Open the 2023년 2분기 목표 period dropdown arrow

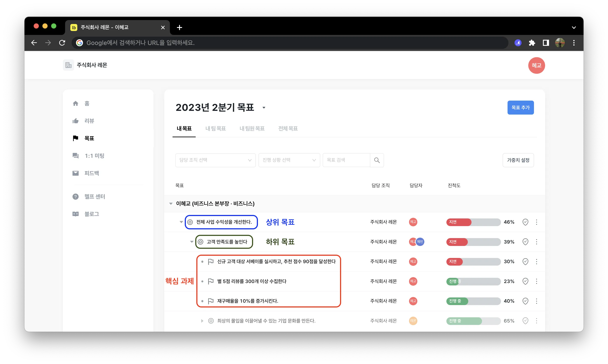pyautogui.click(x=264, y=108)
